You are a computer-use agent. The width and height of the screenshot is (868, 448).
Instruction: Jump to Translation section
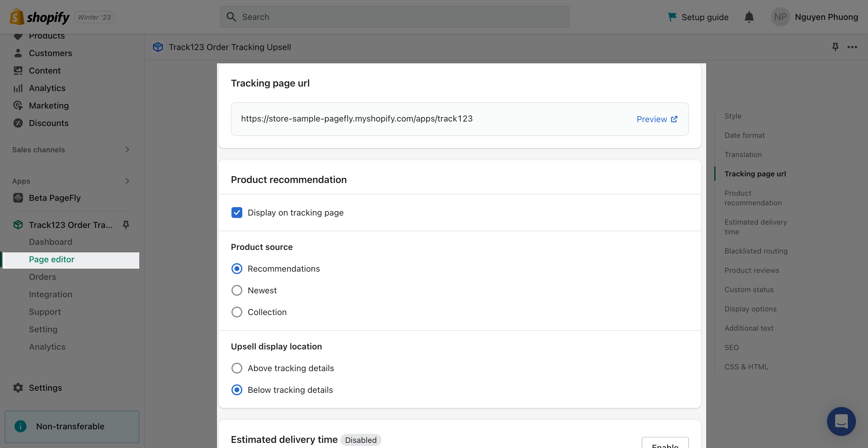pos(743,154)
